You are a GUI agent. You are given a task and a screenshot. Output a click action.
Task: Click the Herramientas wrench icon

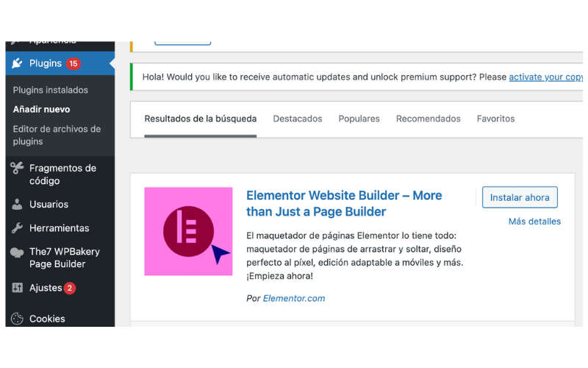(x=17, y=228)
